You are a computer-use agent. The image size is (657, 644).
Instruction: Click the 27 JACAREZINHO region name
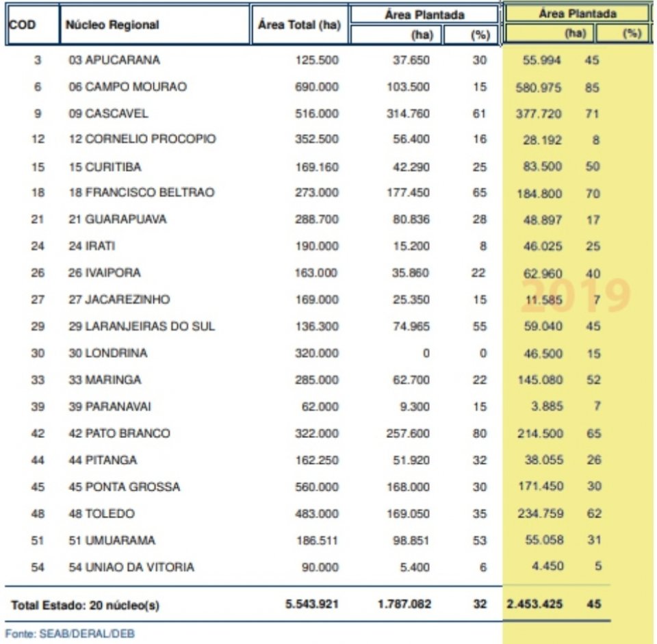point(119,300)
